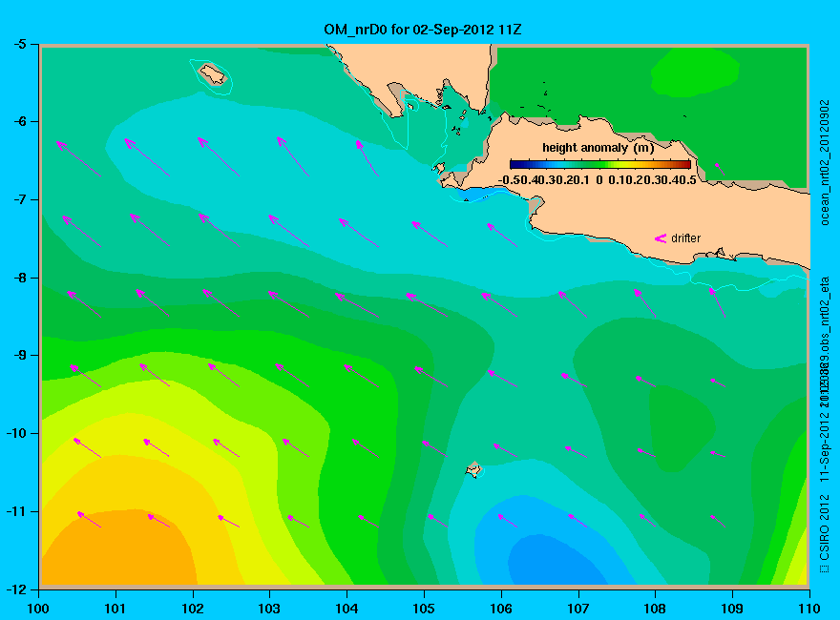840x620 pixels.
Task: Click the x-axis label "107"
Action: [578, 609]
